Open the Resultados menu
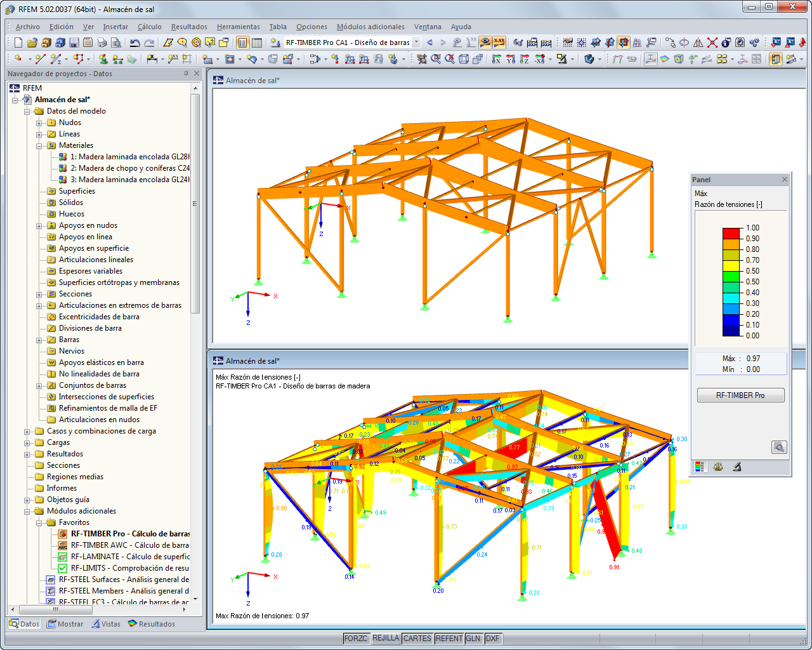Image resolution: width=812 pixels, height=650 pixels. [x=189, y=27]
